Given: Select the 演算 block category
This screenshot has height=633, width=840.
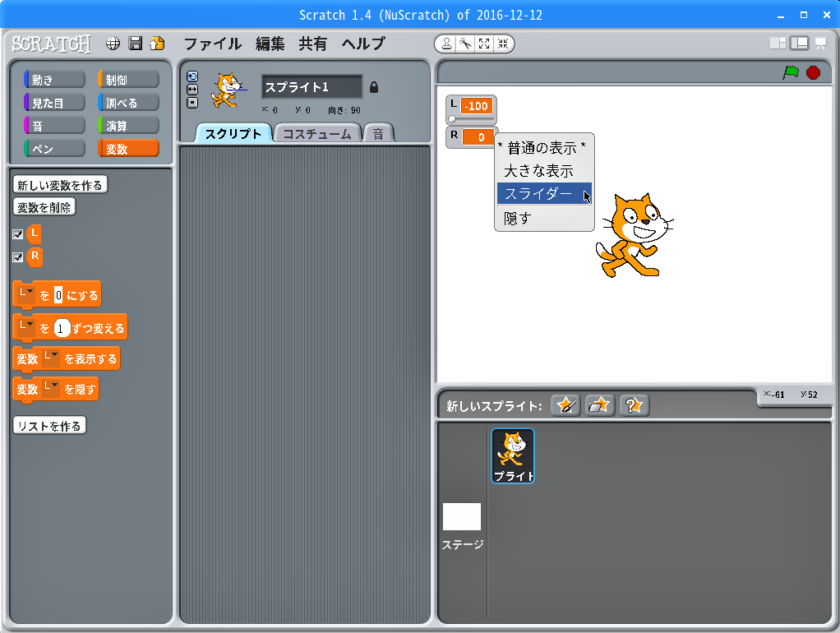Looking at the screenshot, I should click(128, 126).
